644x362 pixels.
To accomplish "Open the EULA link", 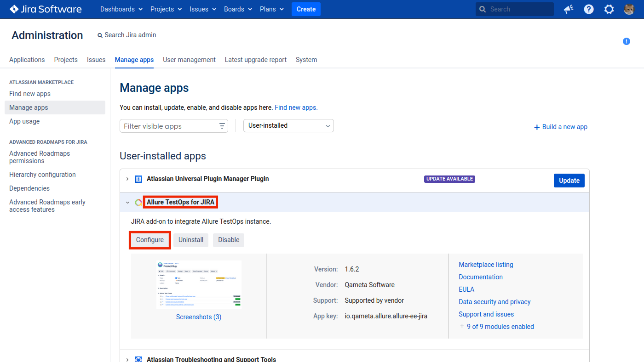I will tap(466, 289).
